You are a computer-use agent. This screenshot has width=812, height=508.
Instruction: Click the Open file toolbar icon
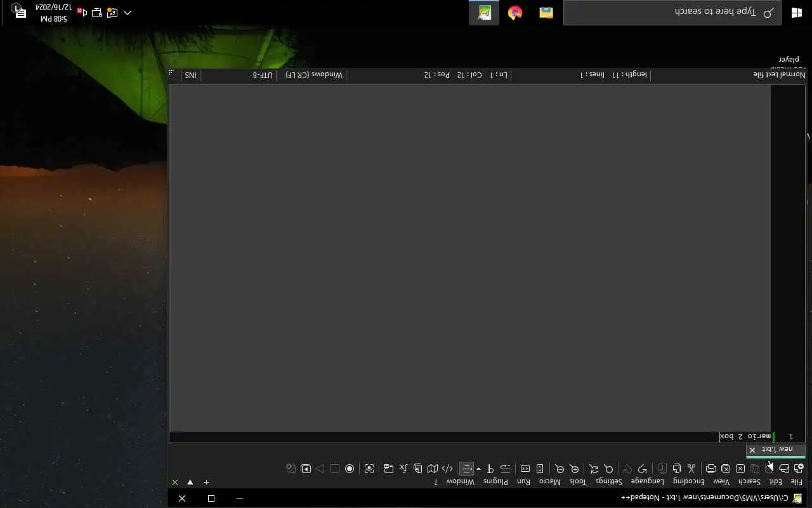784,469
